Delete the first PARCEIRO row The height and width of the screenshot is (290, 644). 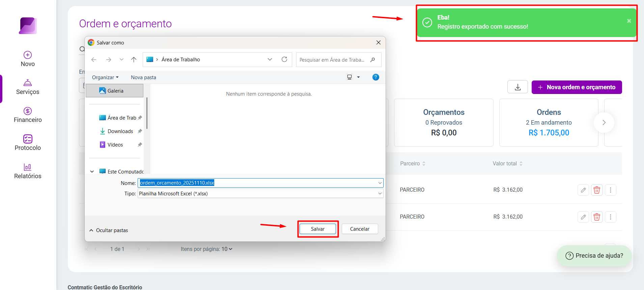coord(597,190)
